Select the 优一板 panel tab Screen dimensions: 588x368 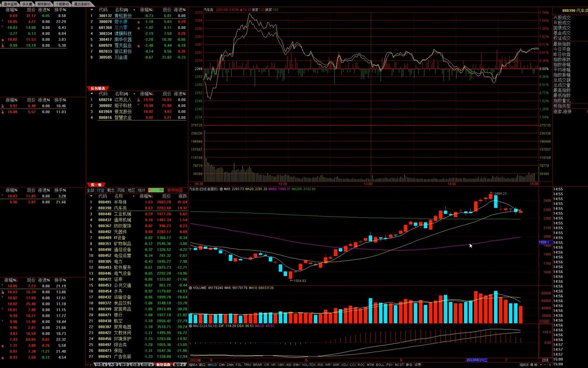pyautogui.click(x=96, y=185)
